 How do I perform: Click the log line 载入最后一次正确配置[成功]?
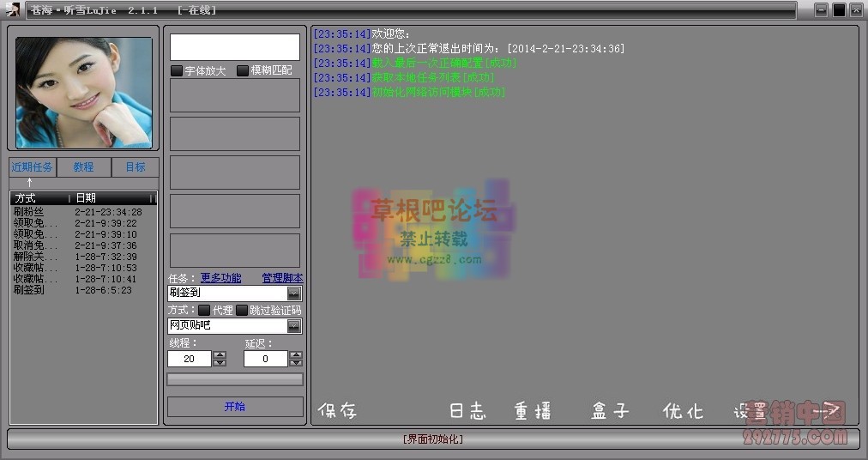tap(414, 64)
